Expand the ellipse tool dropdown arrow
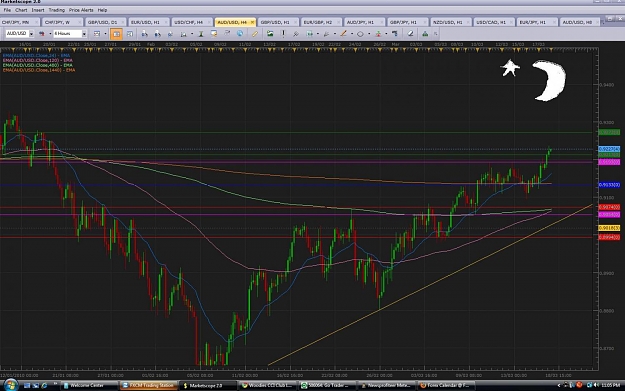 [x=369, y=34]
